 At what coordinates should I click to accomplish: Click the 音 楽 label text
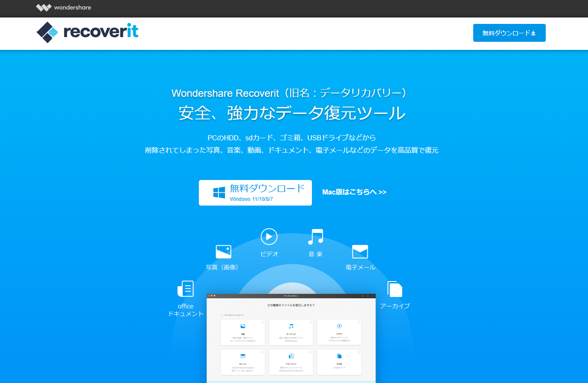click(315, 254)
